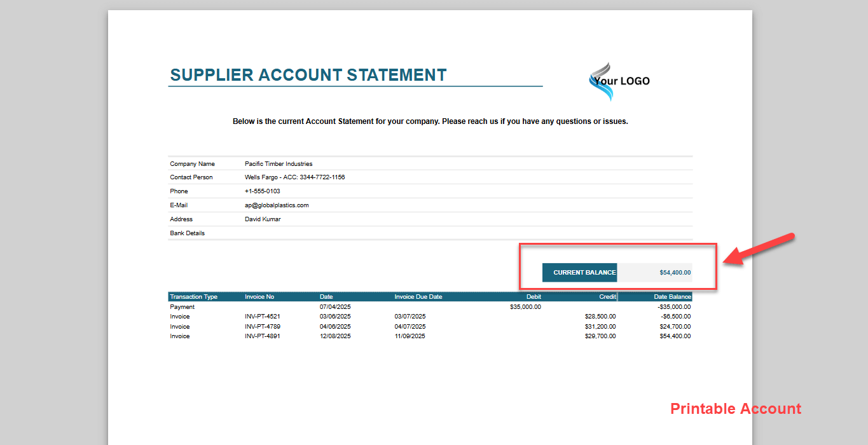Select invoice number INV-PT-4789
Screen dimensions: 868x445
coord(263,327)
